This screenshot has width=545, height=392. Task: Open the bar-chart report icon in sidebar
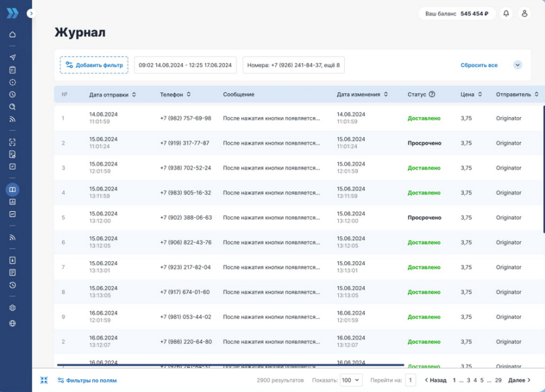13,202
